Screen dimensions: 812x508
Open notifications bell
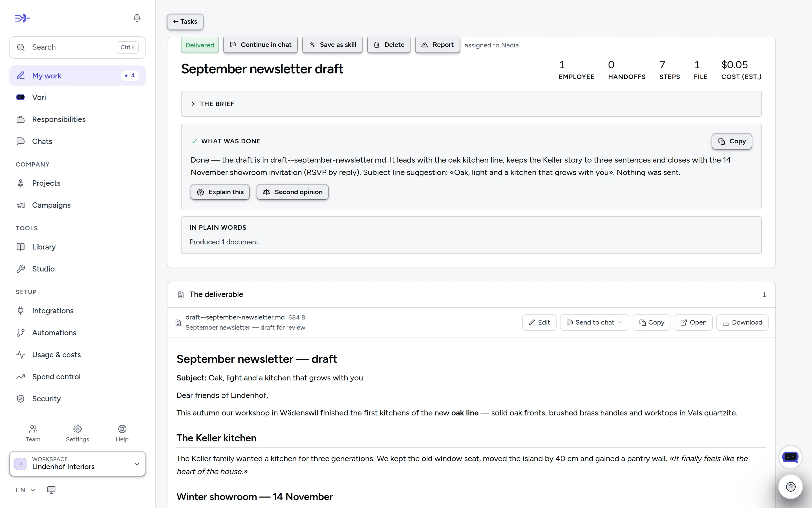tap(137, 18)
